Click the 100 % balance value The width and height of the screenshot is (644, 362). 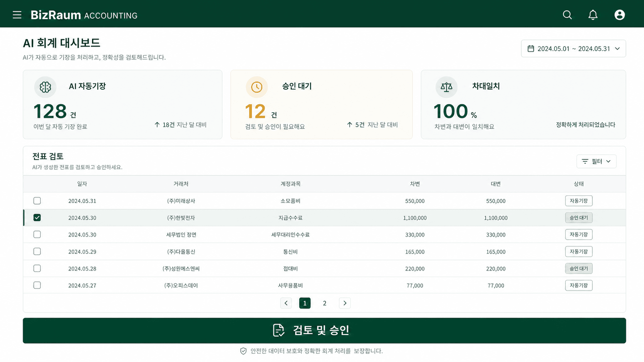455,112
